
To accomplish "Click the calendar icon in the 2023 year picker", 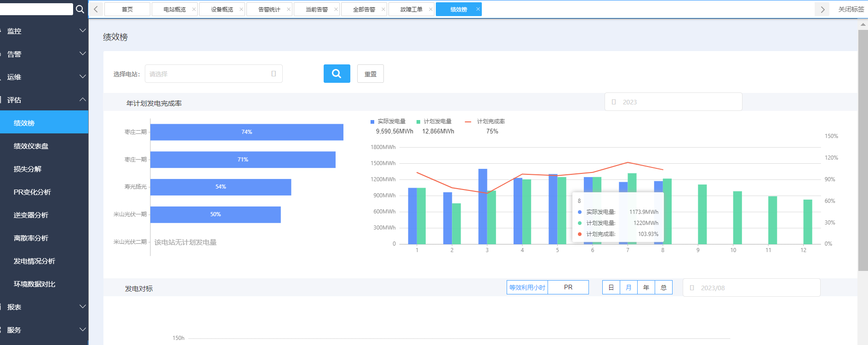I will coord(614,102).
